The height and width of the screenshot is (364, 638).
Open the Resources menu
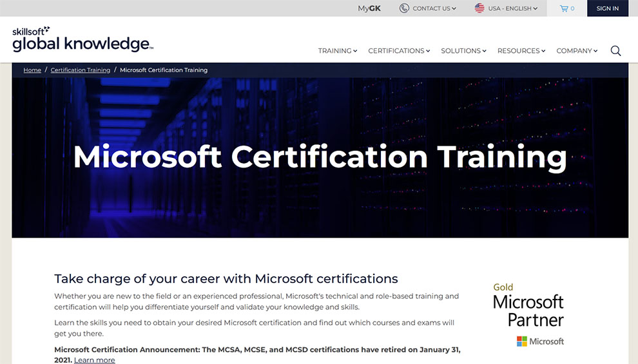coord(521,51)
